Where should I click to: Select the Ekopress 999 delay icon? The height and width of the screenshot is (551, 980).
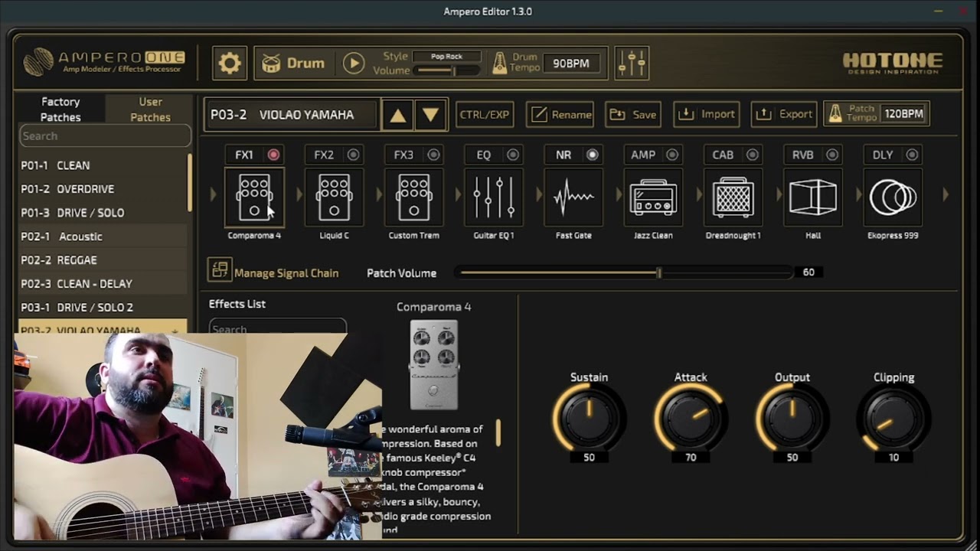pos(893,198)
